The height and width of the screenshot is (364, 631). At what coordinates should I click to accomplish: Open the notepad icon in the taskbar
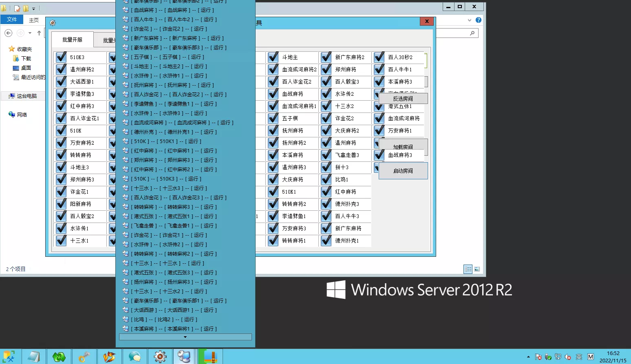point(33,357)
